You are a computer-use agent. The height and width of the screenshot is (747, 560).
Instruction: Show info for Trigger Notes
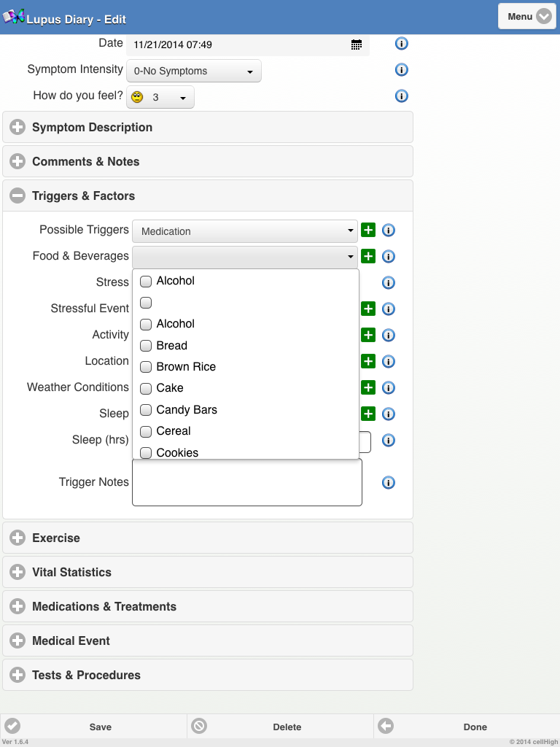click(389, 483)
